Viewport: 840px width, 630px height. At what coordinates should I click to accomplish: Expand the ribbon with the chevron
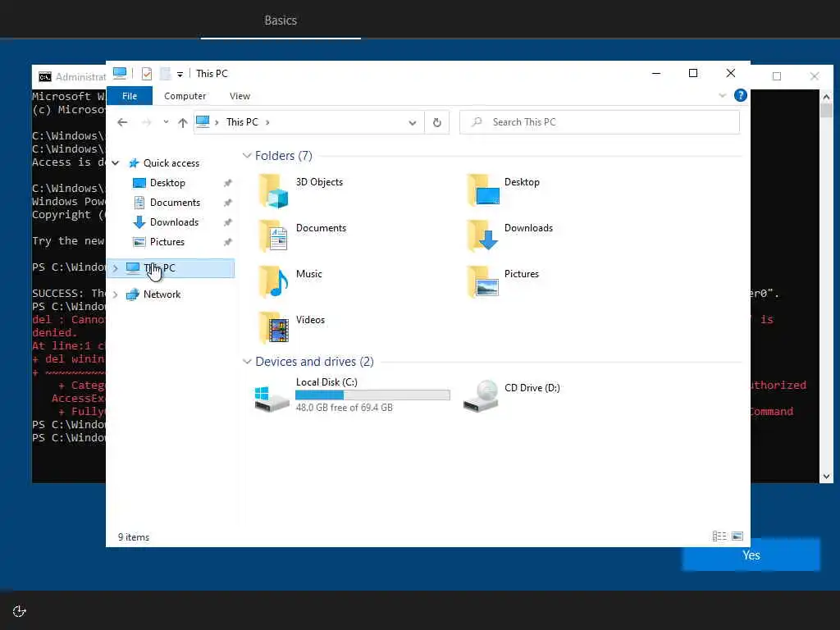point(722,95)
